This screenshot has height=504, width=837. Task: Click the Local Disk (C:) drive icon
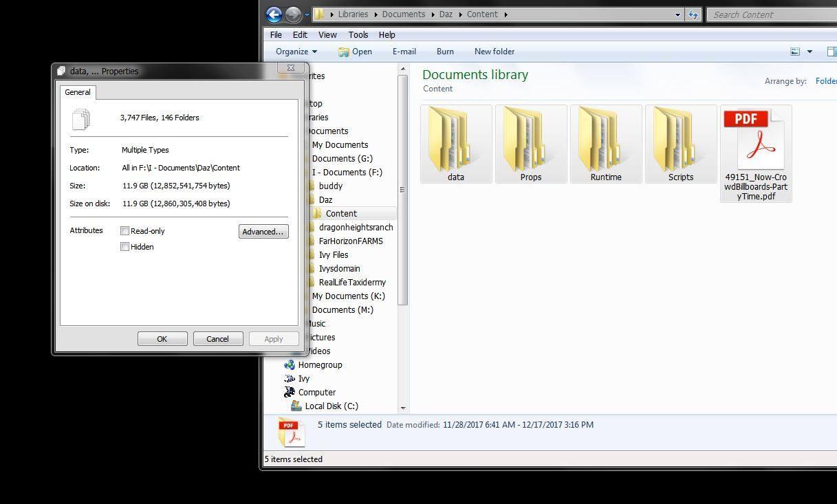click(x=296, y=406)
